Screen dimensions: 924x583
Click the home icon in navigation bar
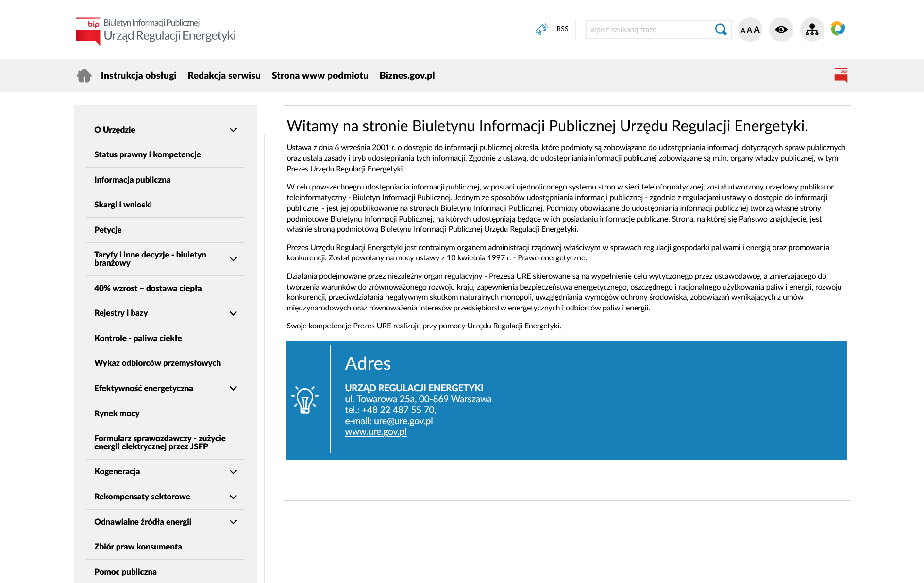[x=84, y=76]
